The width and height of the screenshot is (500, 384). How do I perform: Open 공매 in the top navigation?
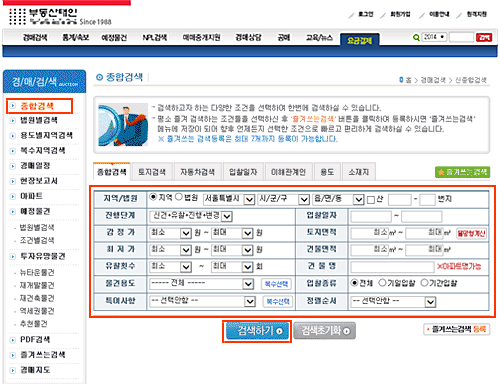tap(284, 38)
